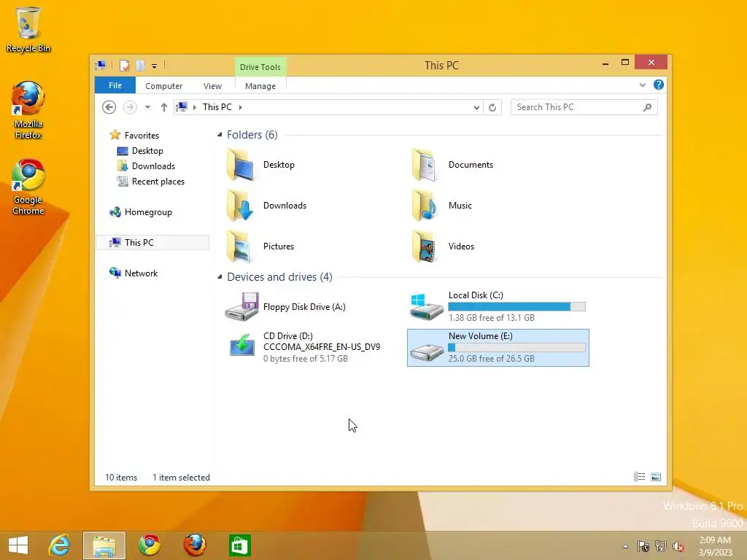
Task: Expand the ribbon with the chevron
Action: click(642, 85)
